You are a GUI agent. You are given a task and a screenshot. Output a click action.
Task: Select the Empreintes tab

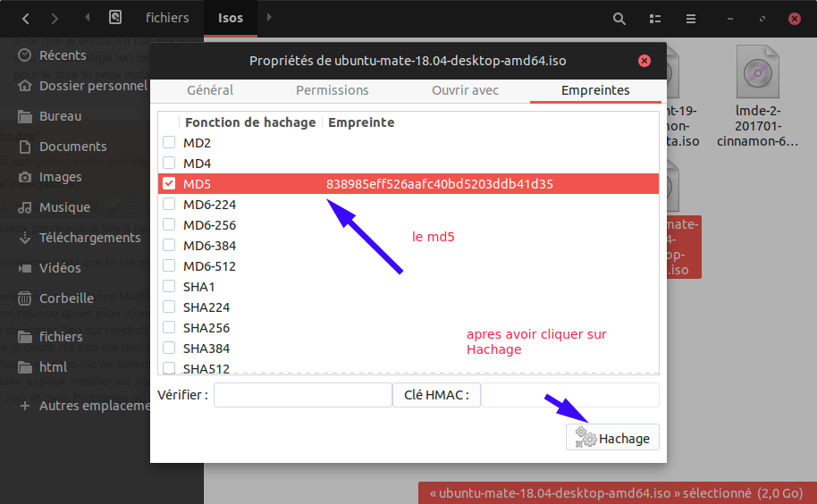coord(595,90)
